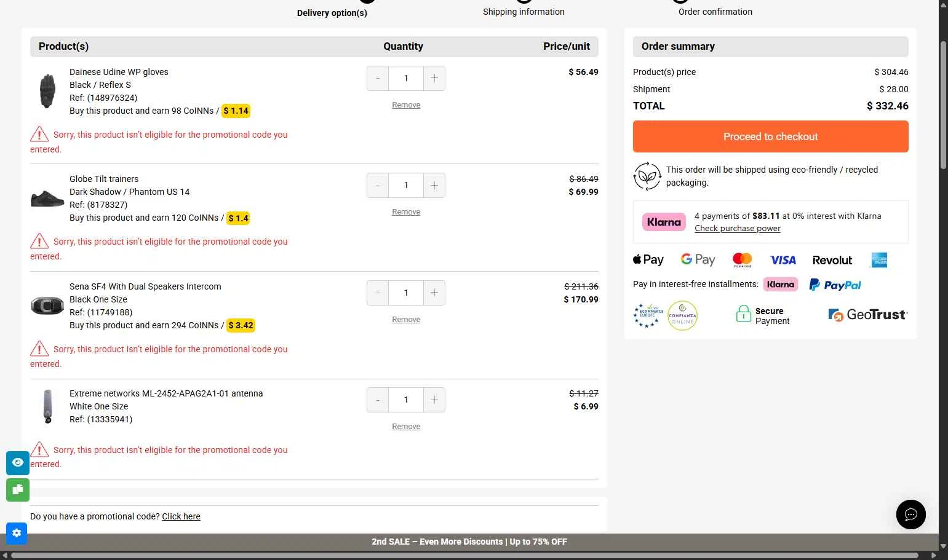
Task: Click warning icon under Globe Tilt trainers
Action: (x=39, y=241)
